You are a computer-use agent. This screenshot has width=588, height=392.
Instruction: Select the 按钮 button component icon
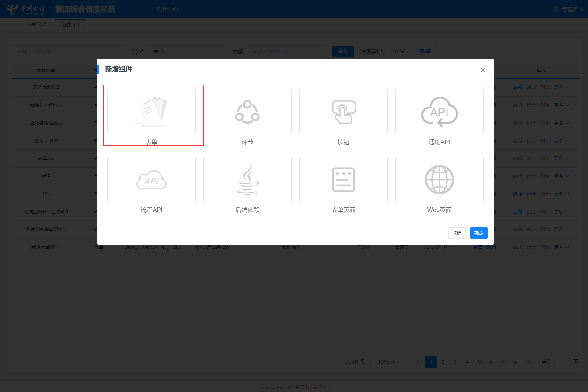[x=343, y=112]
